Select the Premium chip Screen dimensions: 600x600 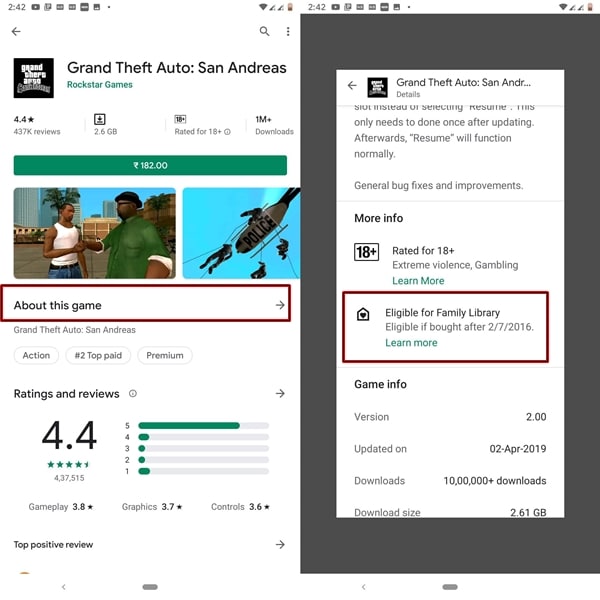pos(165,355)
